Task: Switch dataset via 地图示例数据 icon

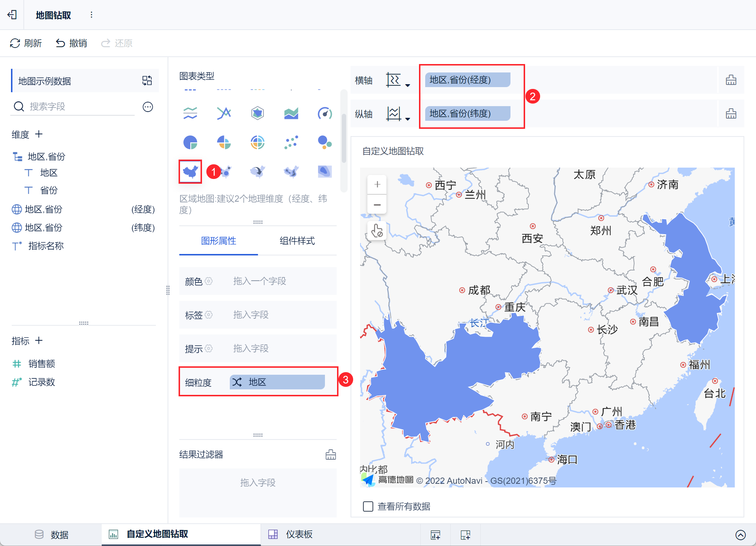Action: [147, 81]
